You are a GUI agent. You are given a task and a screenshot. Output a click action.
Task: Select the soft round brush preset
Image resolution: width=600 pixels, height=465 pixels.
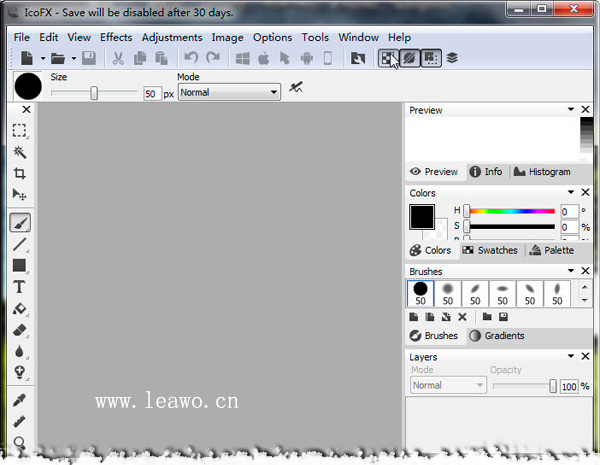[x=448, y=294]
